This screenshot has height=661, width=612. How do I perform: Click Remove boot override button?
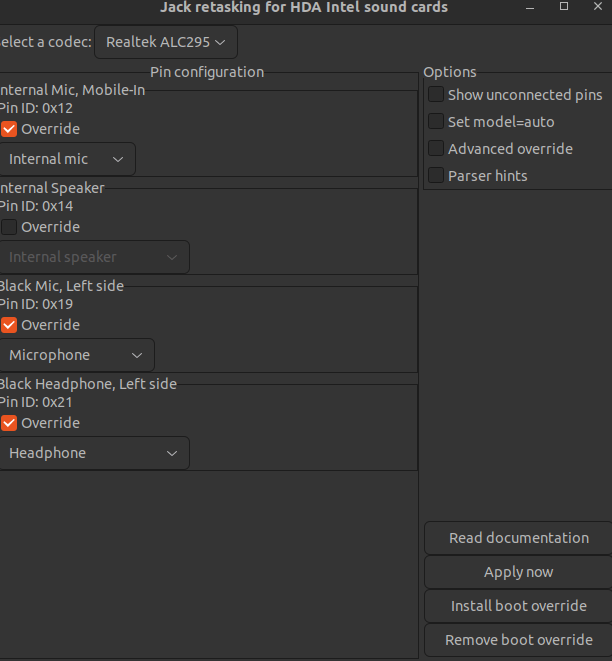[x=518, y=640]
